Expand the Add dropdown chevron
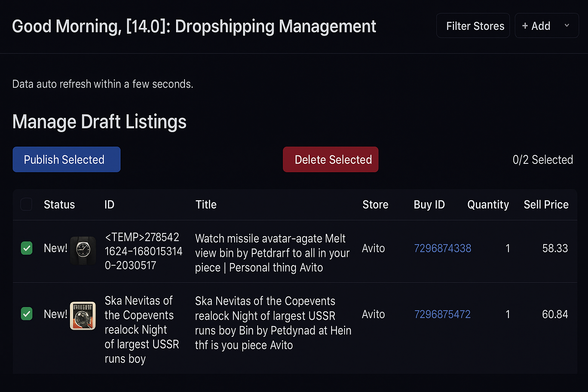 coord(567,26)
